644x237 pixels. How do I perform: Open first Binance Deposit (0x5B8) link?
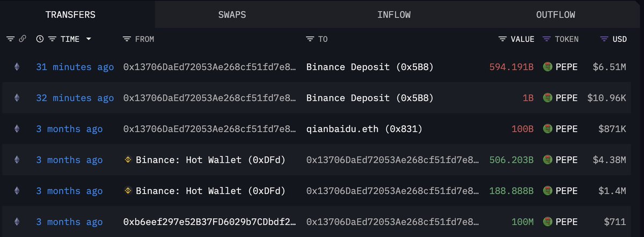(370, 67)
